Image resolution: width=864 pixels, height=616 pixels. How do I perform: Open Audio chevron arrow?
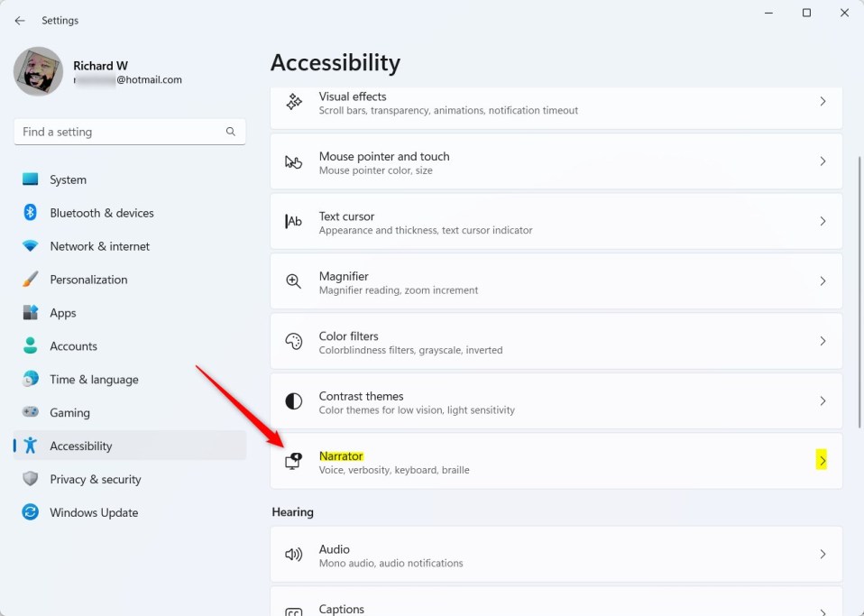pos(823,554)
